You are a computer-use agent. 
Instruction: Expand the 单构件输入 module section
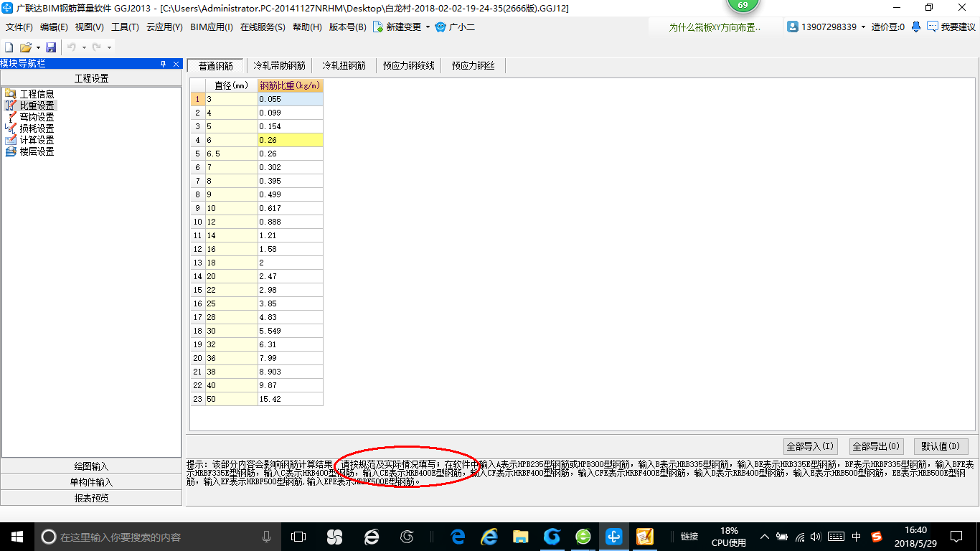click(91, 482)
